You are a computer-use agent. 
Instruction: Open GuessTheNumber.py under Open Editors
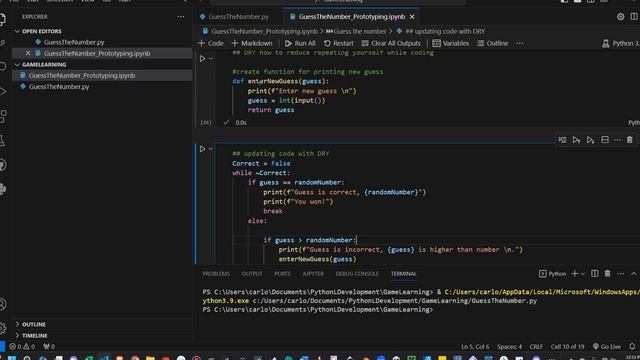pos(73,42)
